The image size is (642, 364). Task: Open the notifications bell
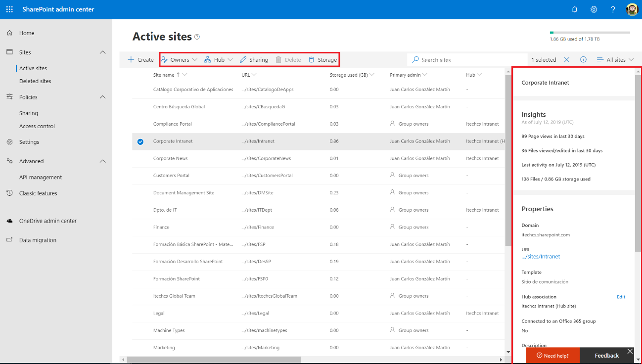pos(575,9)
